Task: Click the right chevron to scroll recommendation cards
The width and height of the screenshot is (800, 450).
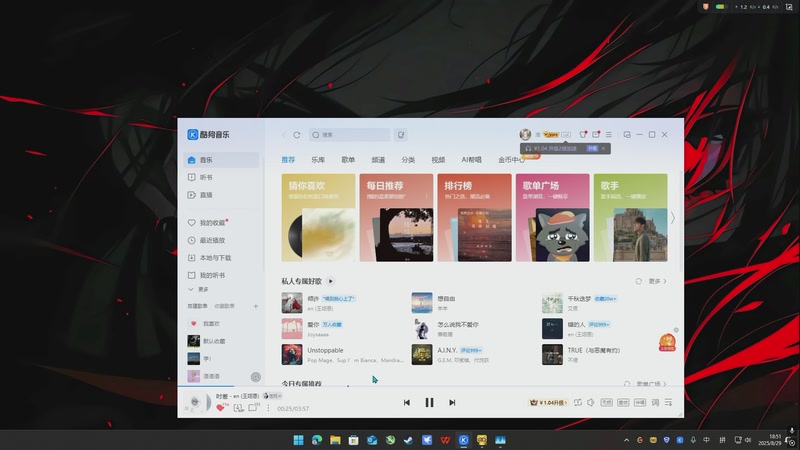Action: tap(673, 218)
